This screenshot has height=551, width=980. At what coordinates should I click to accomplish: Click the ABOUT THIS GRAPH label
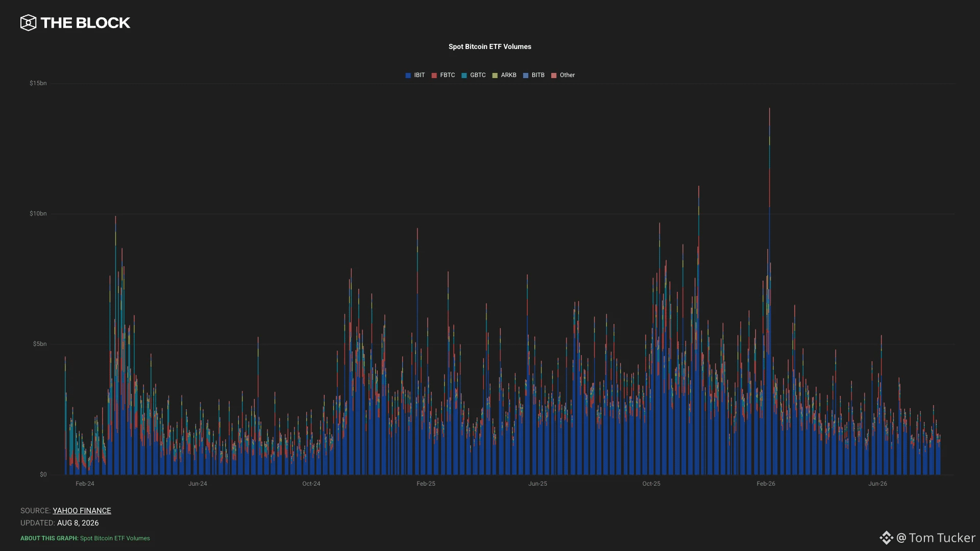coord(50,538)
